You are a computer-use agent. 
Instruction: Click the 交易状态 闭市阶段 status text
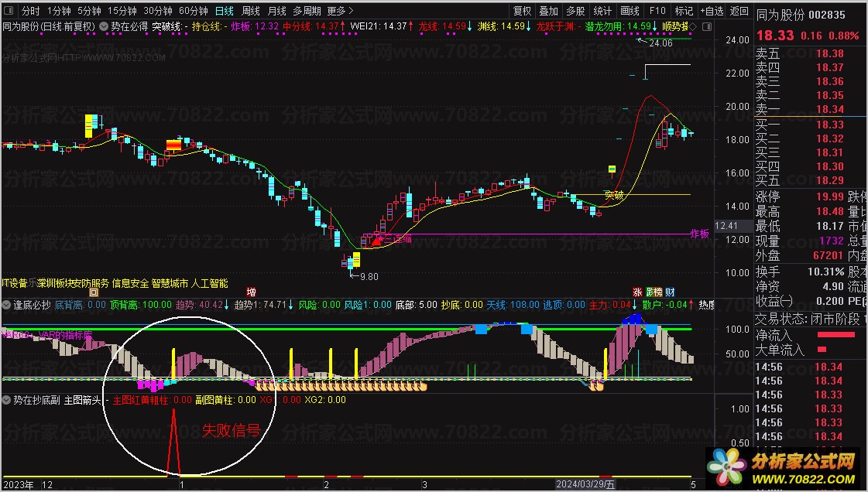coord(808,319)
